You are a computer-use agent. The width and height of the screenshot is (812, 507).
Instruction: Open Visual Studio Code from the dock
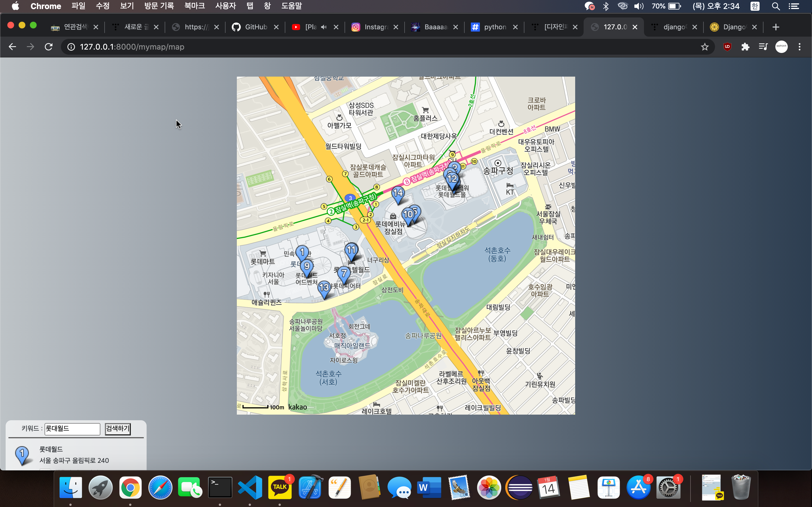[250, 487]
